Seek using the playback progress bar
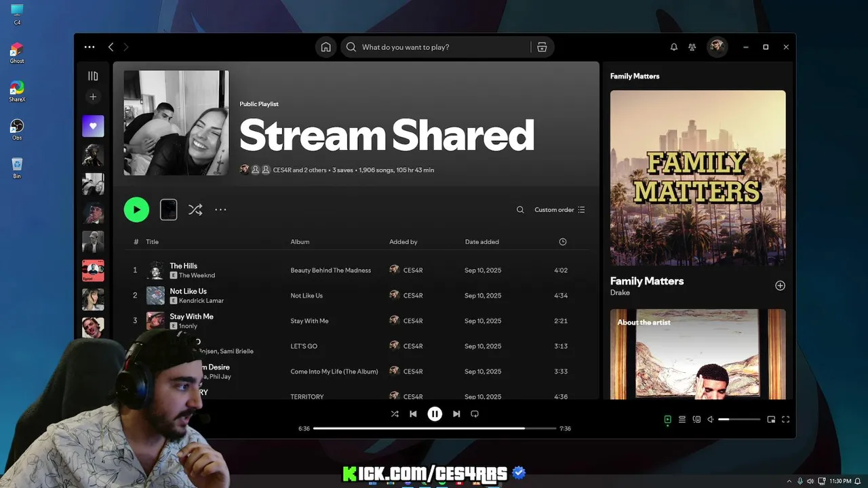 435,428
